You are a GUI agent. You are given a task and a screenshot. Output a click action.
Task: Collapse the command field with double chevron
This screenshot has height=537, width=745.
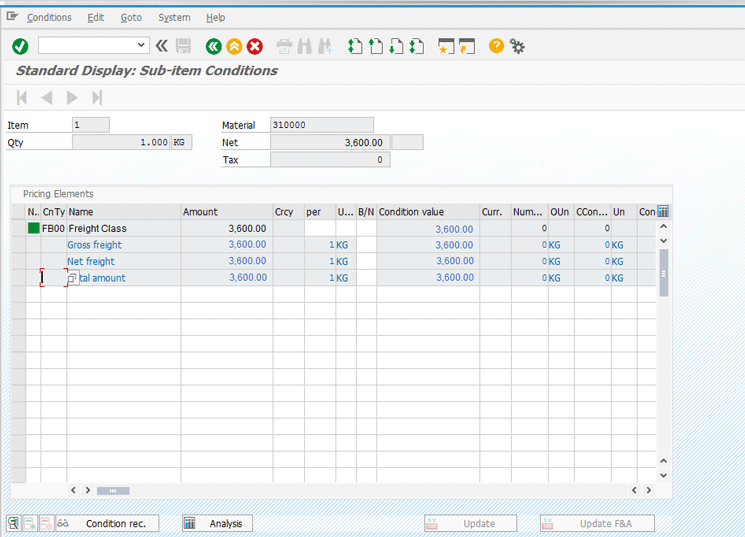tap(161, 46)
